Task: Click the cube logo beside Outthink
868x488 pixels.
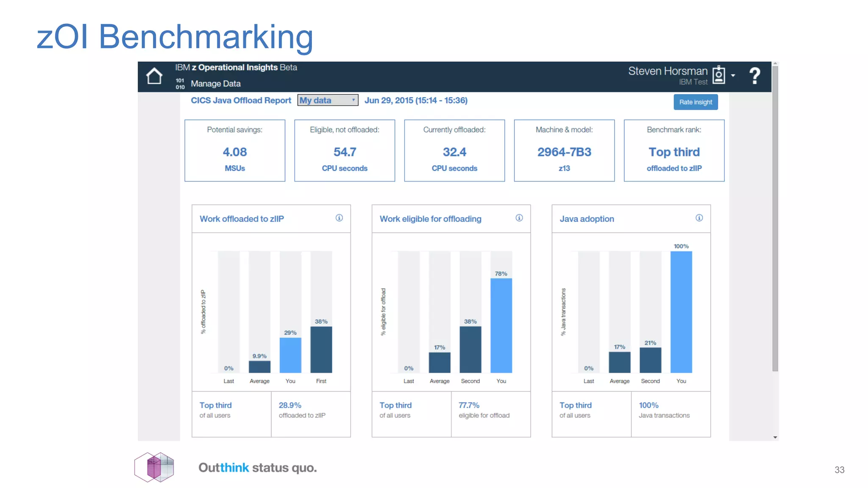Action: (x=154, y=467)
